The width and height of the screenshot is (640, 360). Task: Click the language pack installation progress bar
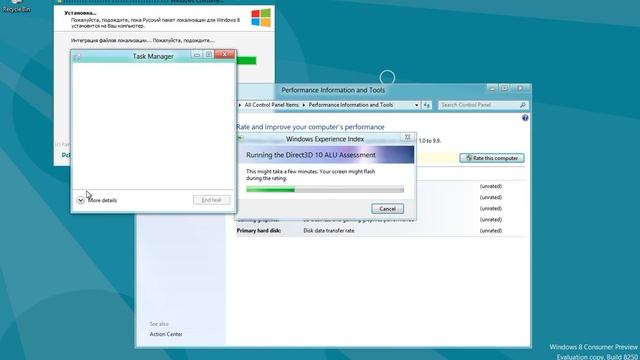246,60
